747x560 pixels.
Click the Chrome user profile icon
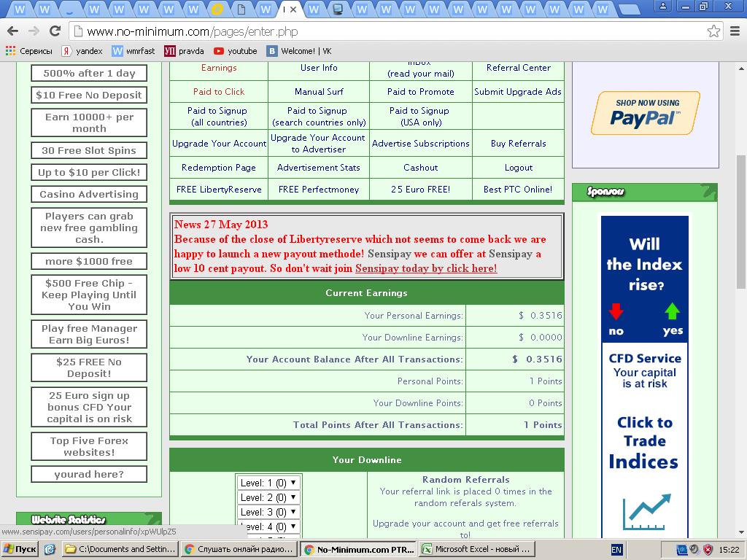click(x=662, y=7)
